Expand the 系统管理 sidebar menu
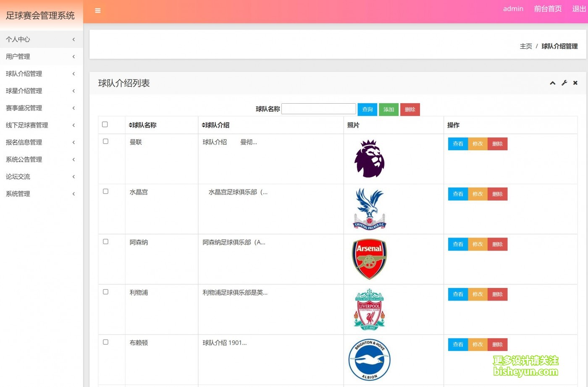 tap(41, 194)
